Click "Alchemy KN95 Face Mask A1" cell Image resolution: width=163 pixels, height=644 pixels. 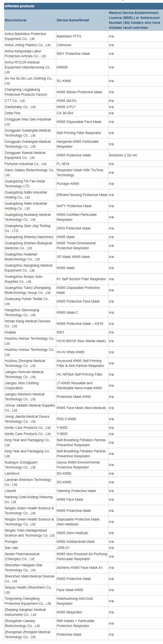tap(79, 567)
